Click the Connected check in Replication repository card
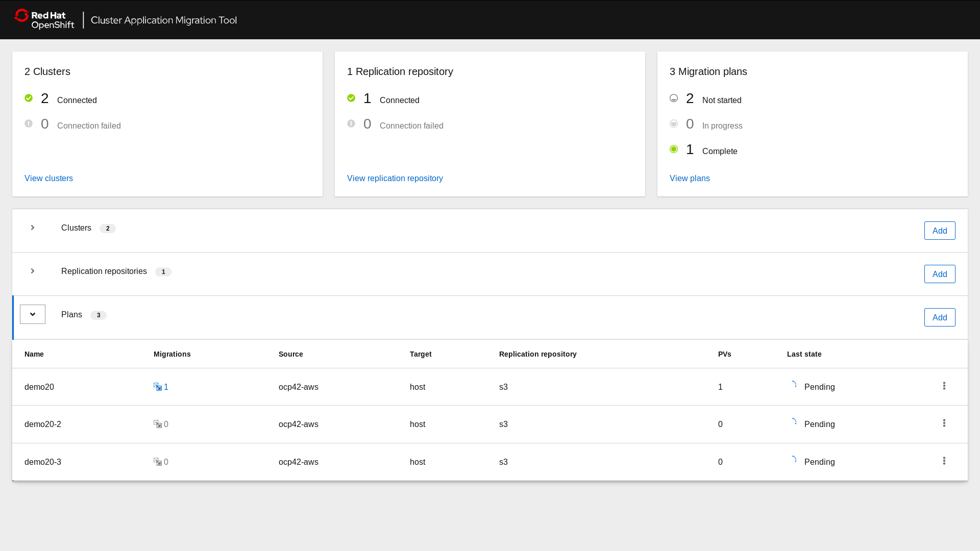 tap(351, 98)
